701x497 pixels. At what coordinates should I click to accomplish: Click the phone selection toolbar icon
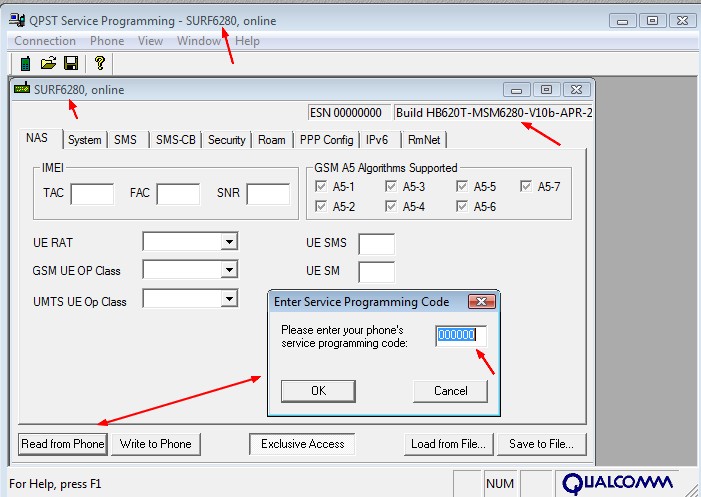(25, 63)
